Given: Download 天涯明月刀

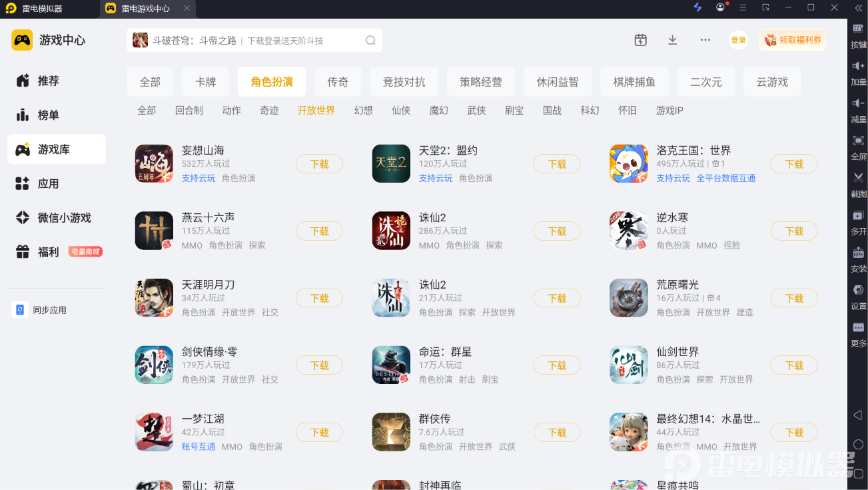Looking at the screenshot, I should pyautogui.click(x=320, y=298).
